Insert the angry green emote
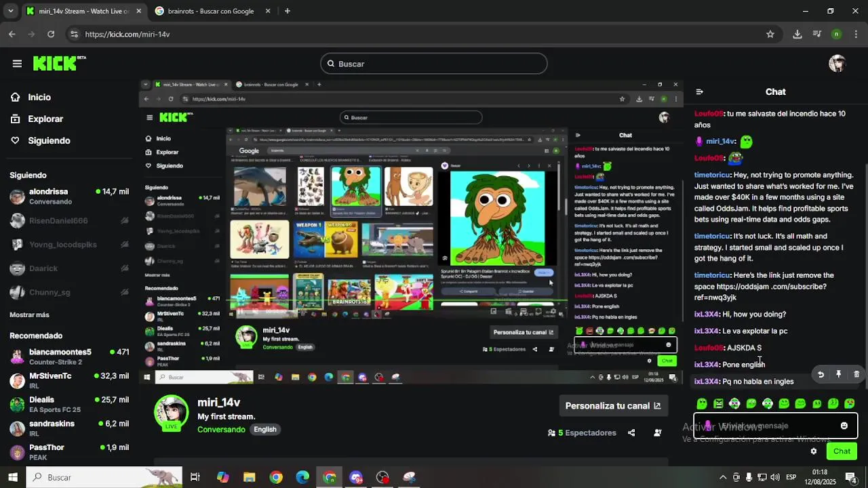The image size is (868, 488). pos(718,403)
